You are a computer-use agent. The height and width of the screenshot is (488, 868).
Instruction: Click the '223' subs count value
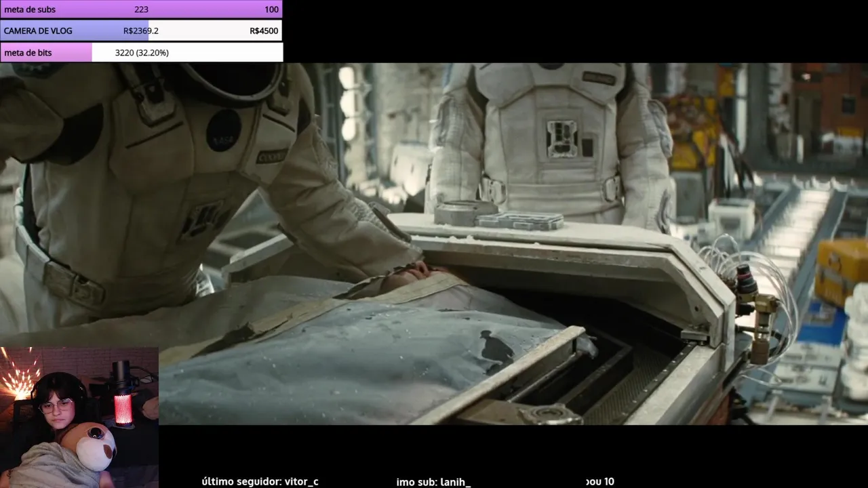pos(141,9)
